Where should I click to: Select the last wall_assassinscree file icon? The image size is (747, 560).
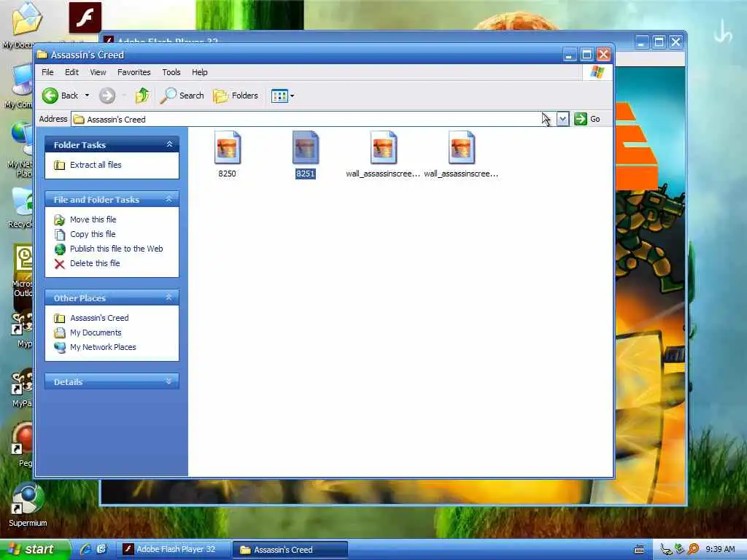tap(462, 147)
